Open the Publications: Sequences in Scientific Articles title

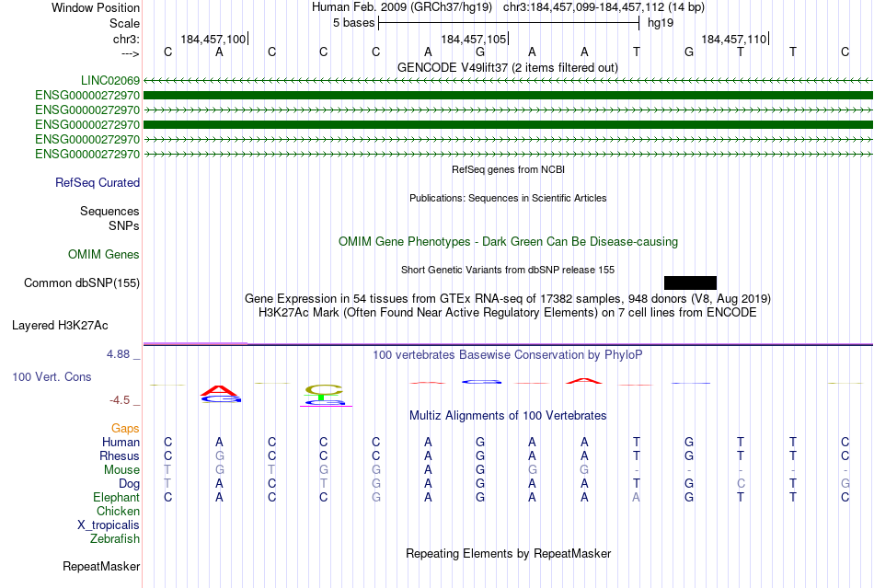pyautogui.click(x=508, y=198)
